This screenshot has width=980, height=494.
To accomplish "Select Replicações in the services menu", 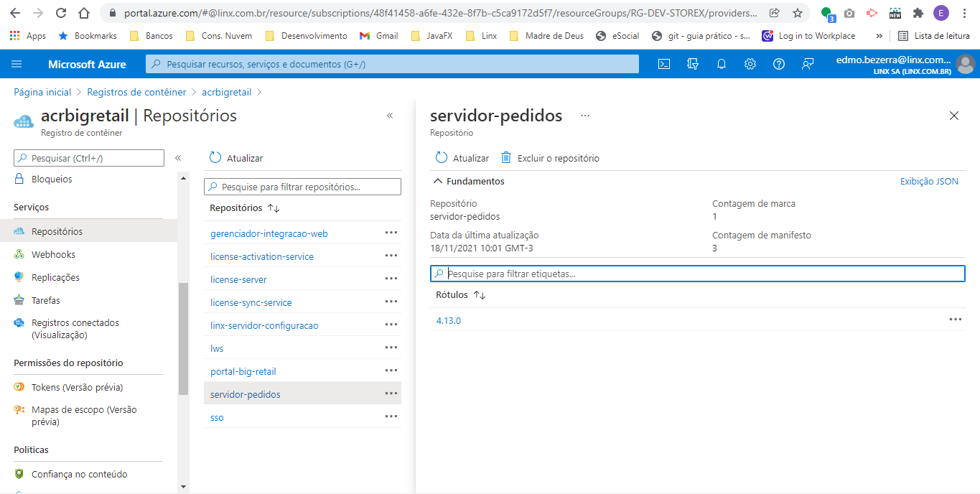I will click(55, 278).
